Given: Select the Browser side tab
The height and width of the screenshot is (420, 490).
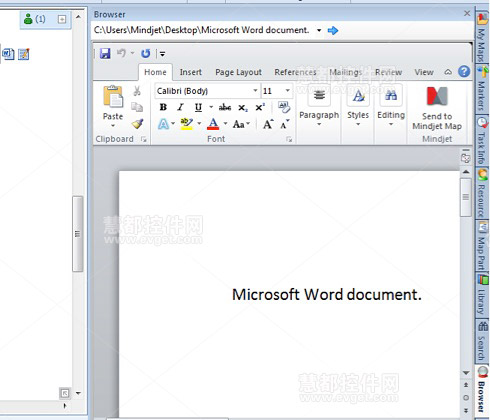Looking at the screenshot, I should coord(482,389).
